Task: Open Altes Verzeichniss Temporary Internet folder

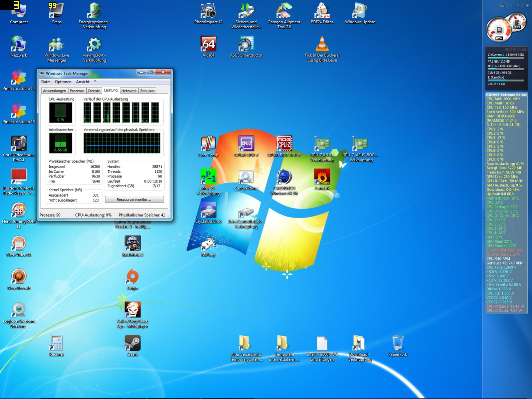Action: pyautogui.click(x=246, y=348)
